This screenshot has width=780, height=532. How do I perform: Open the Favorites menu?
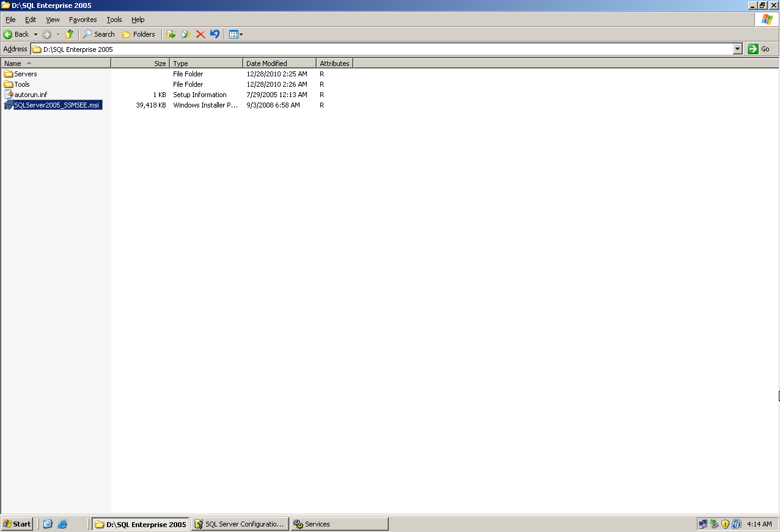tap(83, 20)
